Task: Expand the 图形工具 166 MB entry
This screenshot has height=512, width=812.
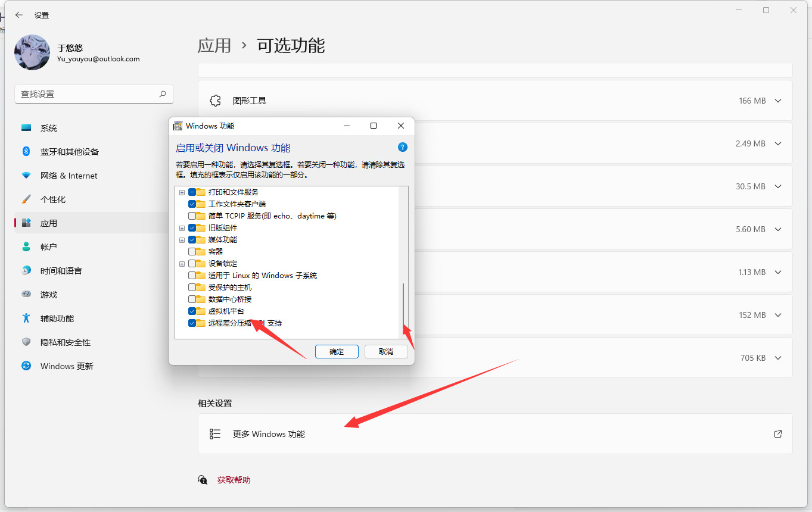Action: [x=777, y=101]
